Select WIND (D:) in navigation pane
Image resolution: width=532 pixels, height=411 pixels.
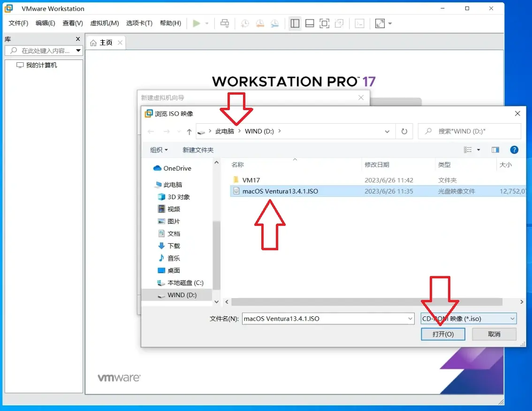(x=177, y=295)
